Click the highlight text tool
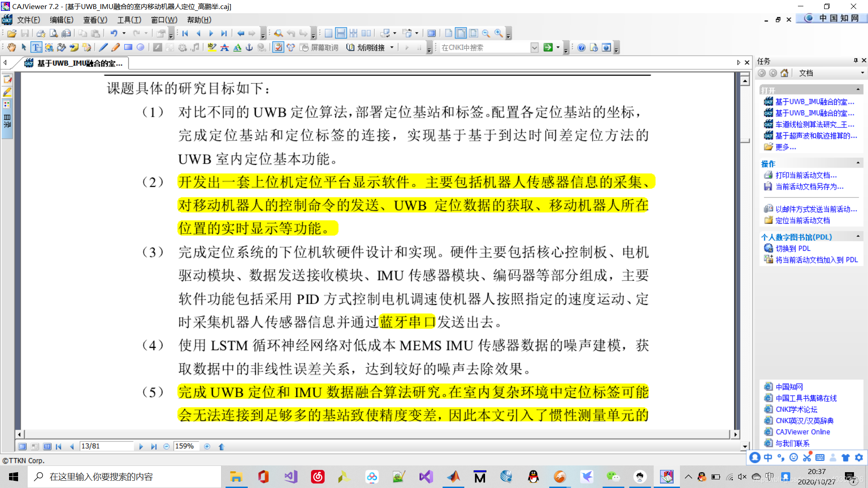Image resolution: width=868 pixels, height=488 pixels. [x=212, y=47]
